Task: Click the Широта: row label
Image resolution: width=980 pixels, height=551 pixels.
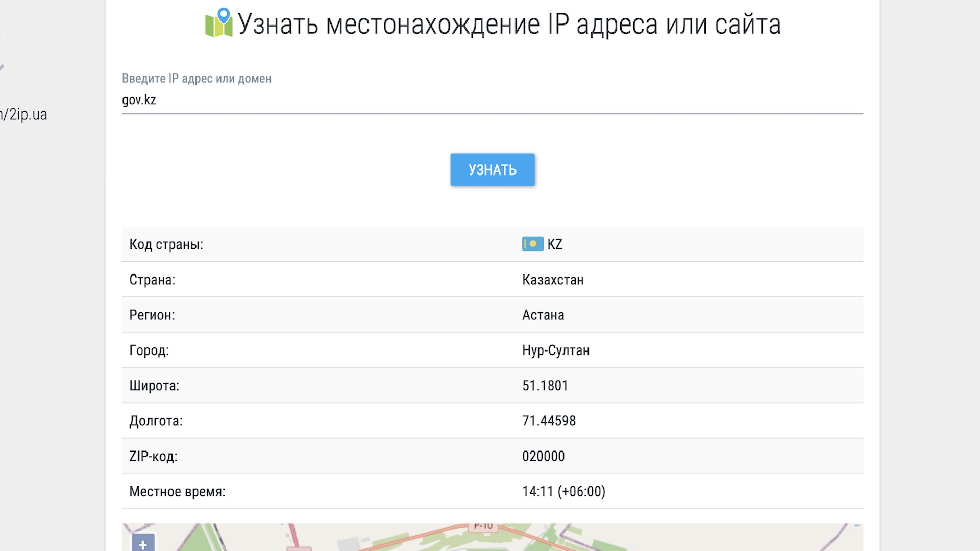Action: click(154, 386)
